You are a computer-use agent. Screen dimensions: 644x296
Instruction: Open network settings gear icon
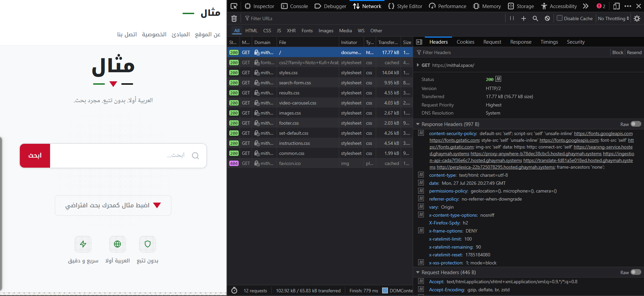click(637, 18)
